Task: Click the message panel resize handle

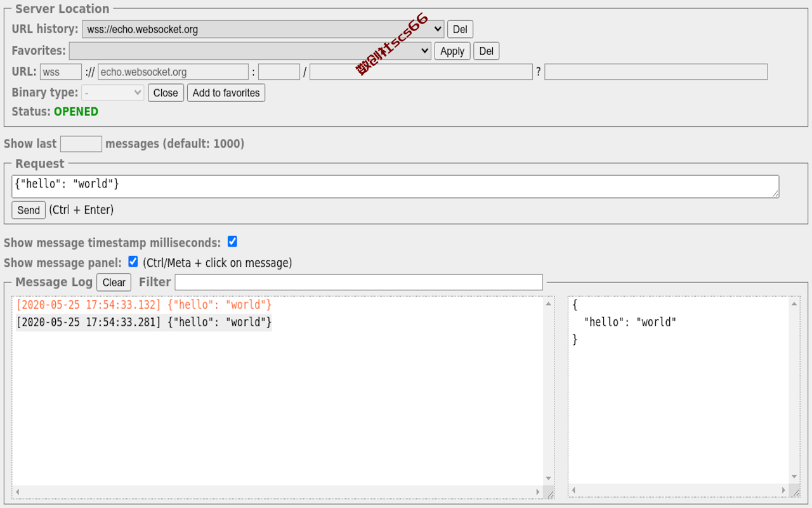Action: tap(796, 491)
